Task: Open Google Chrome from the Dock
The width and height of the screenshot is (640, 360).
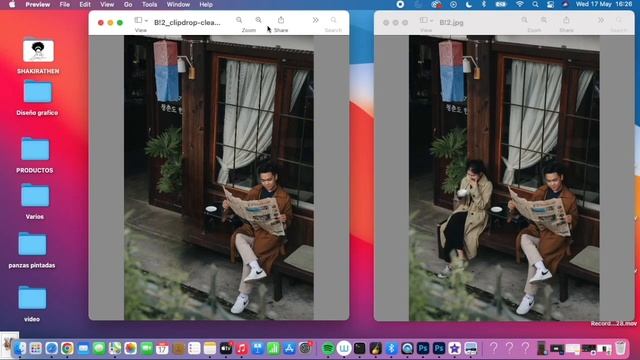Action: click(67, 348)
